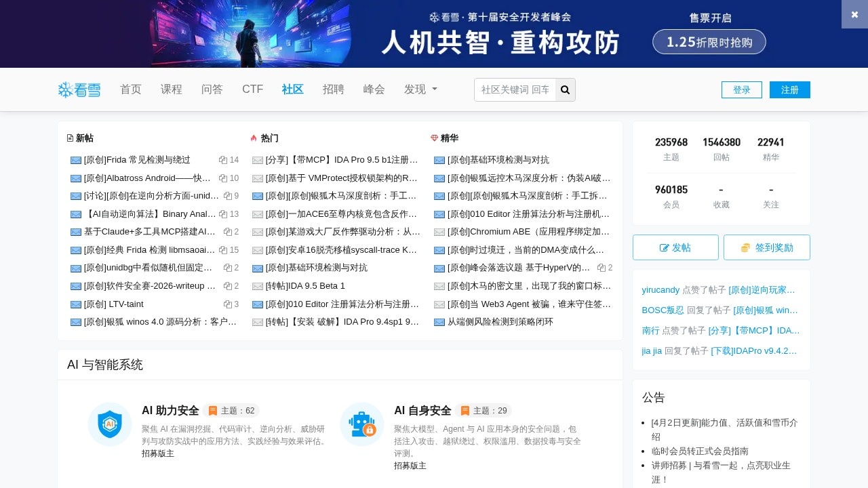
Task: Open the AI 助力安全 forum title
Action: pos(170,411)
